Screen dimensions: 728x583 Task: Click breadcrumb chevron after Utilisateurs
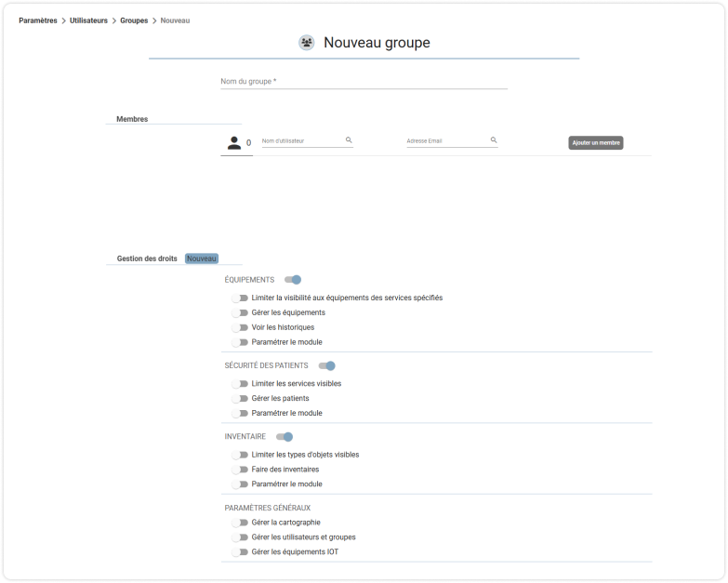click(x=113, y=20)
